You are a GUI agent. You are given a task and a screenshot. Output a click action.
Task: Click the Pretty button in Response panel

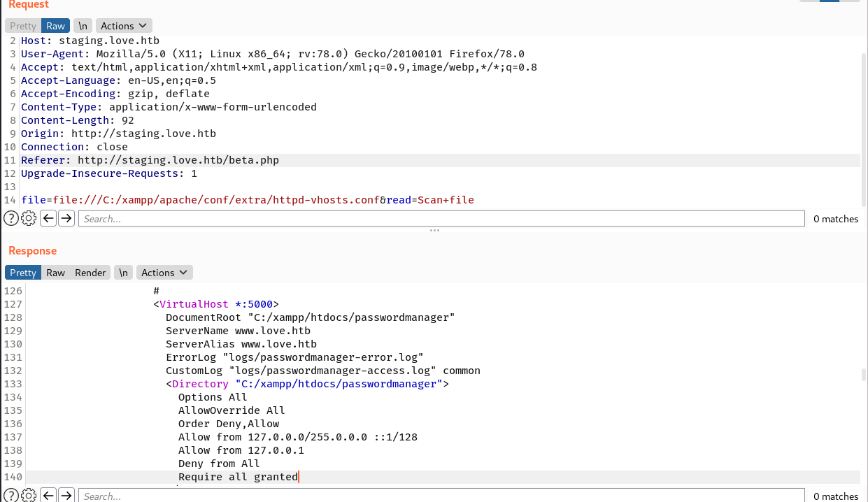22,273
